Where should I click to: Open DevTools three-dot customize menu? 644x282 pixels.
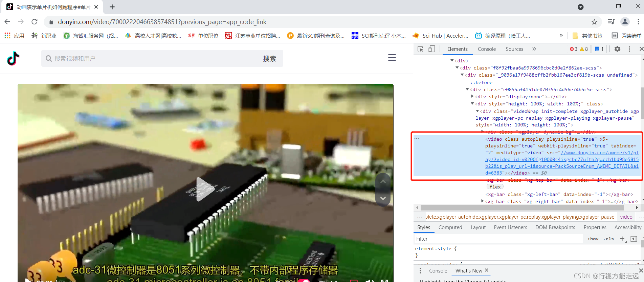coord(629,49)
